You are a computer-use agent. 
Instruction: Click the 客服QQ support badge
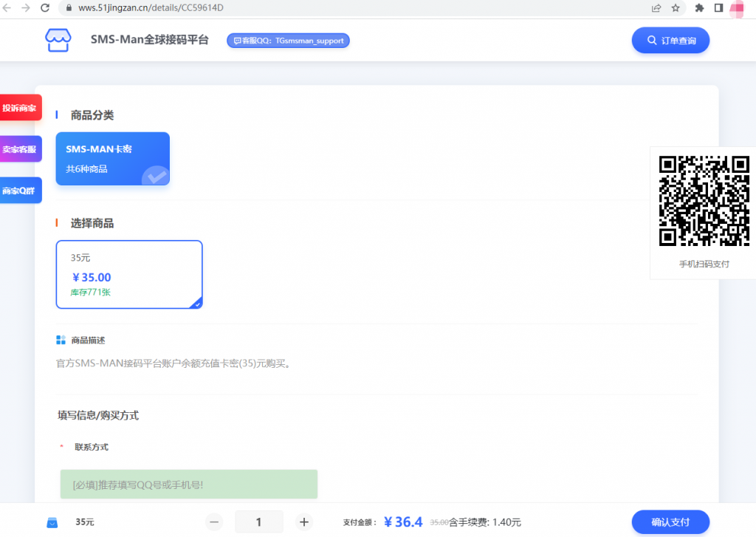(x=288, y=41)
